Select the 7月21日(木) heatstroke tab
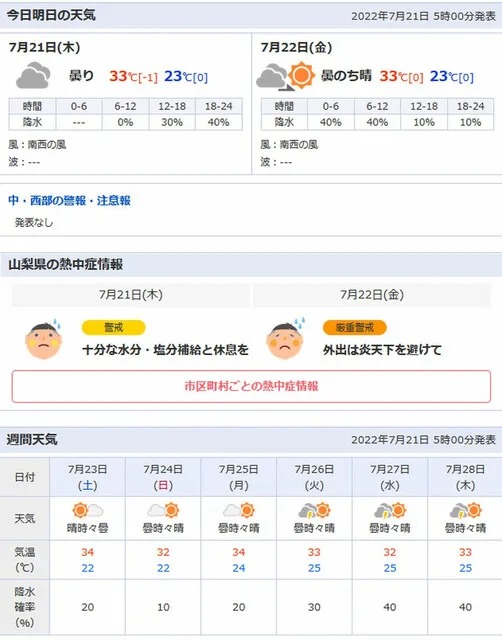 coord(131,295)
